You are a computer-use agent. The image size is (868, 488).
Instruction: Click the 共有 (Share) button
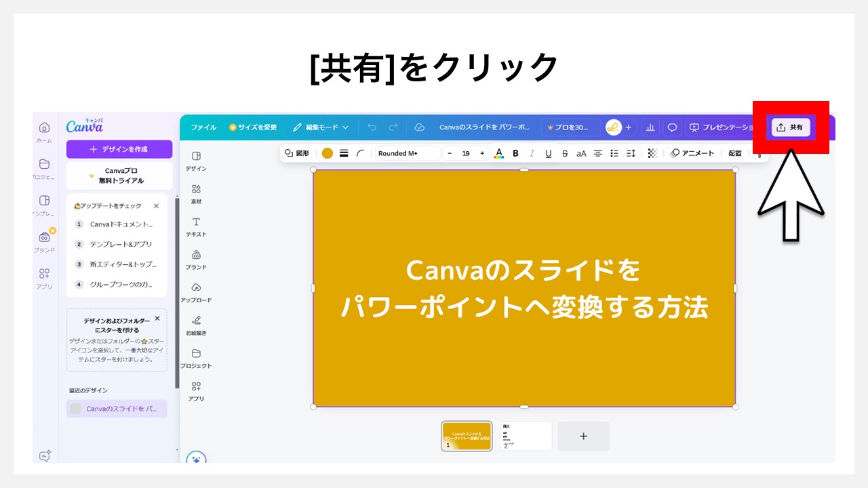pos(790,127)
